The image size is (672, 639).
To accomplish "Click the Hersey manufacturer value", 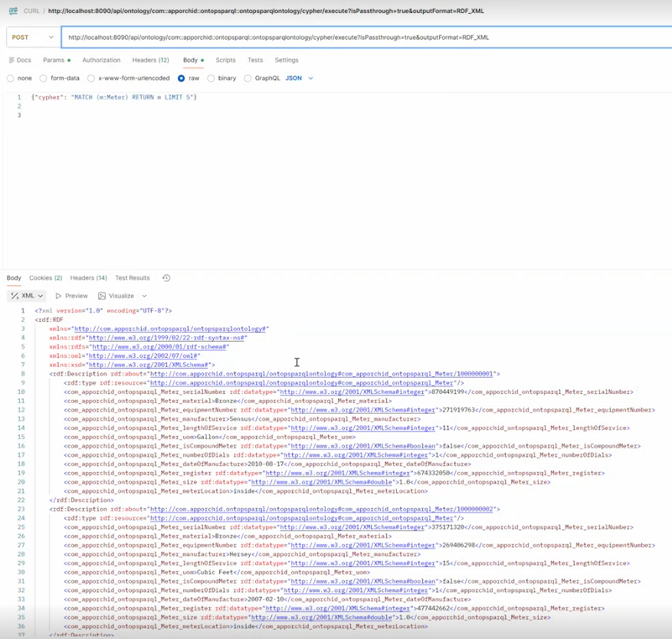I will click(240, 554).
